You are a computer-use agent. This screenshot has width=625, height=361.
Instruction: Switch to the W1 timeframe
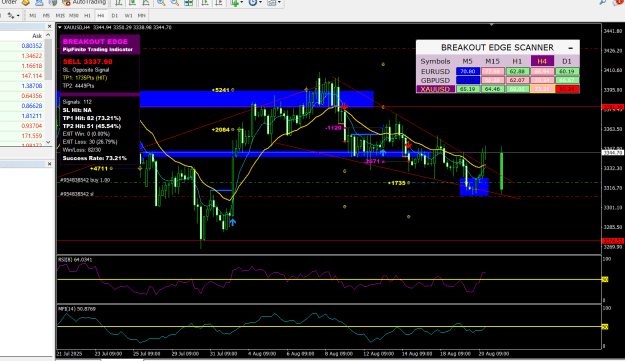coord(128,16)
